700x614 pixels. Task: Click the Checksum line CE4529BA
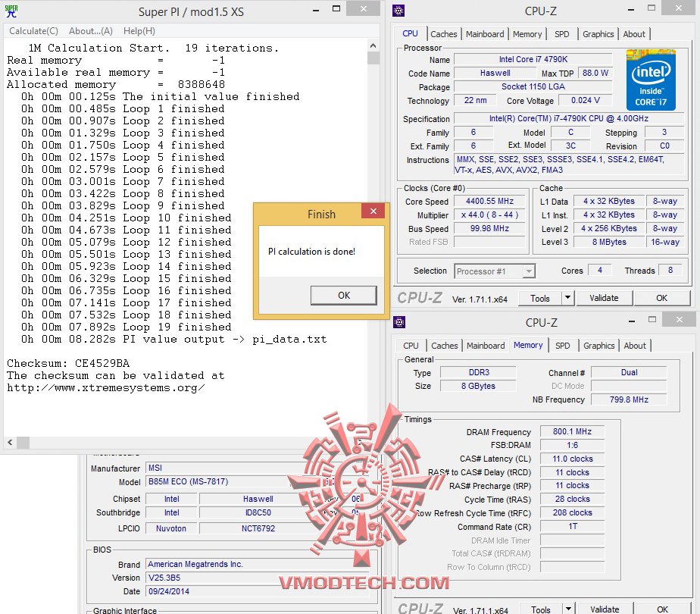(x=68, y=364)
